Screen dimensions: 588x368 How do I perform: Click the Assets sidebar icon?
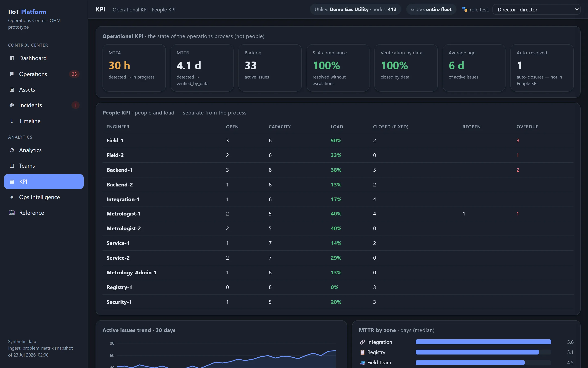[x=12, y=90]
